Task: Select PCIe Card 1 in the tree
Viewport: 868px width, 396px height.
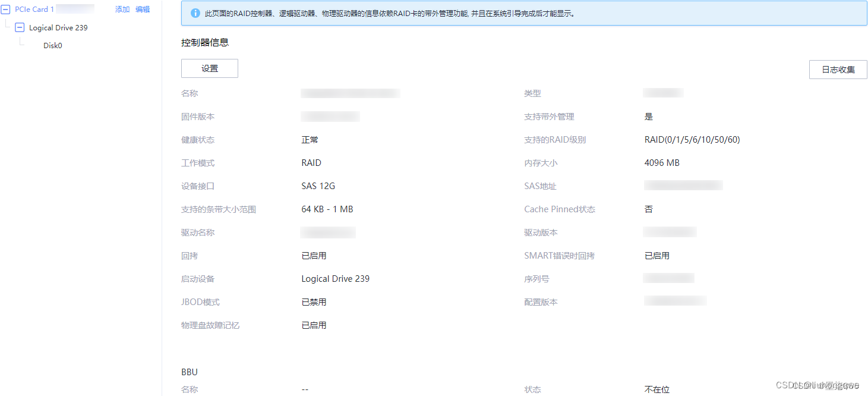Action: click(34, 10)
